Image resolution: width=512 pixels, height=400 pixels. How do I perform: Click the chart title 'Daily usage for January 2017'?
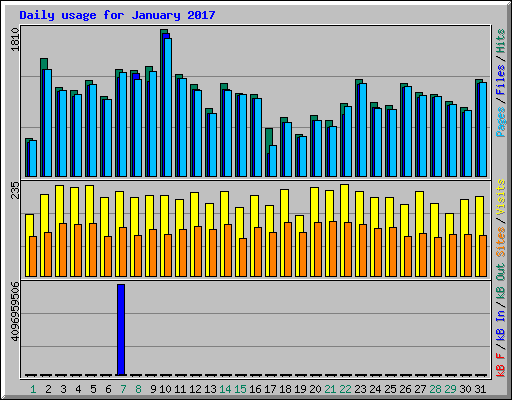click(117, 15)
